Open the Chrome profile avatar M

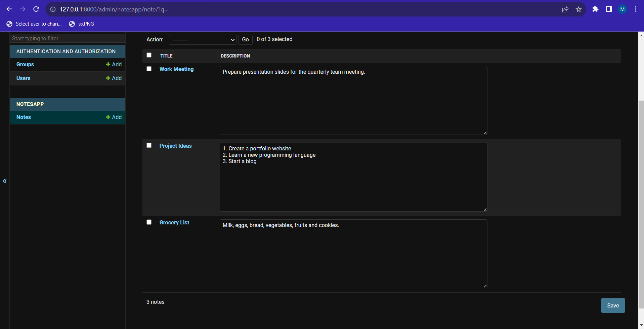[x=622, y=9]
